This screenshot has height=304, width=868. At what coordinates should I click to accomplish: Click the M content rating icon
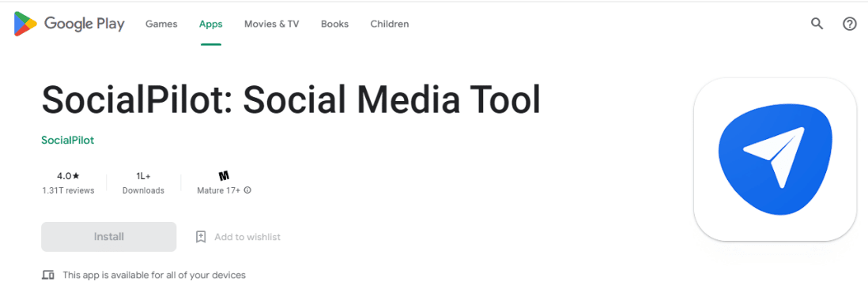click(x=225, y=176)
